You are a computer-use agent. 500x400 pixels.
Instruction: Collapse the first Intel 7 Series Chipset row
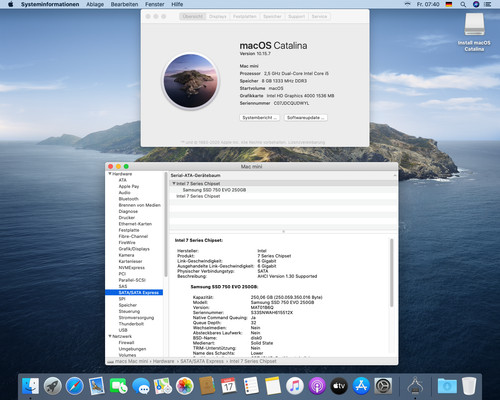coord(174,183)
